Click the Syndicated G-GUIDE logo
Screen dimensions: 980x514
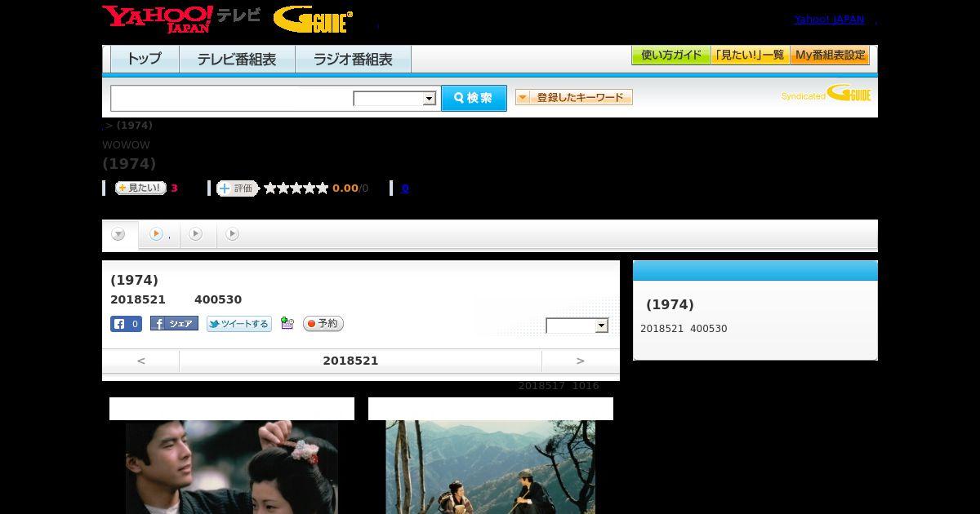826,93
